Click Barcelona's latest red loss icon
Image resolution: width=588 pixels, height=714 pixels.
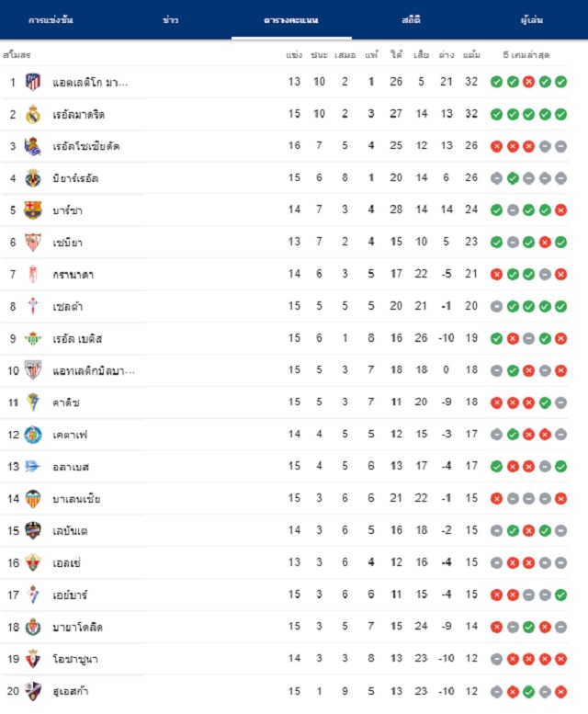560,210
